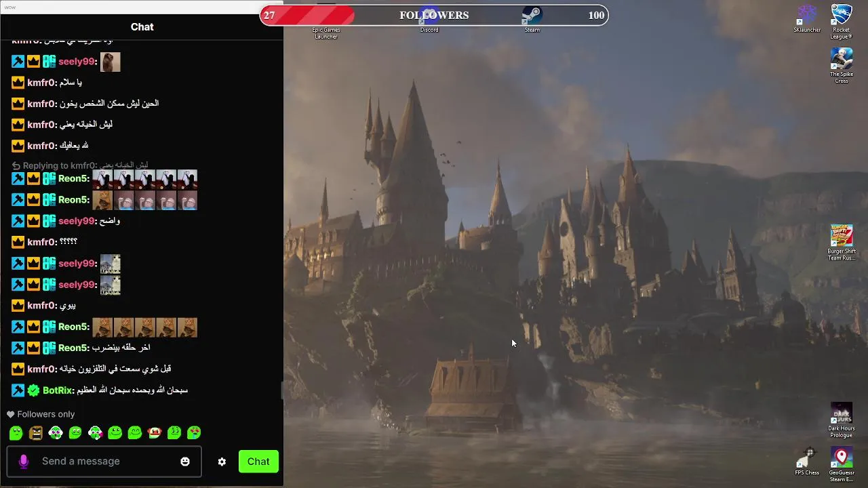Focus the Send a message input field
The height and width of the screenshot is (488, 868).
pos(104,462)
